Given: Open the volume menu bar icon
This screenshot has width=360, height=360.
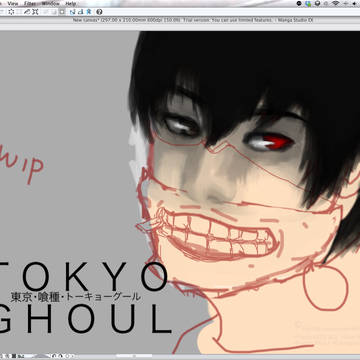Looking at the screenshot, I should click(354, 3).
